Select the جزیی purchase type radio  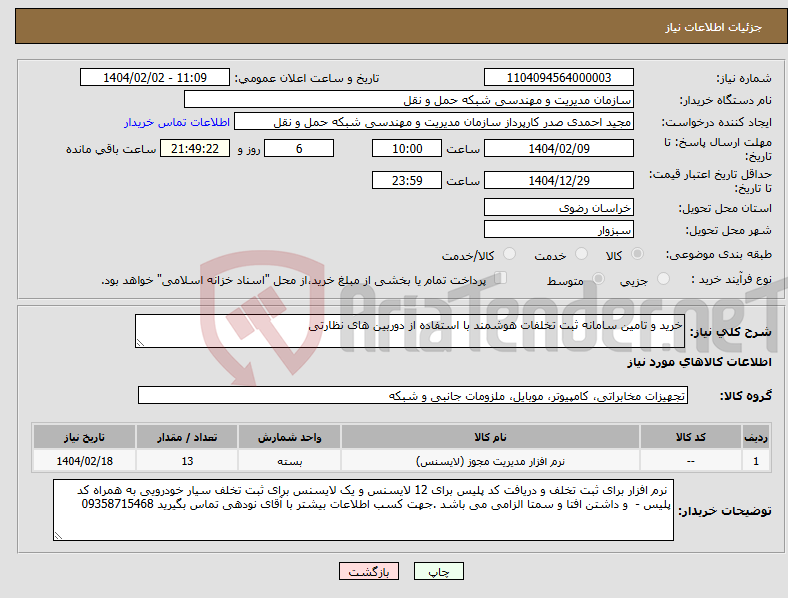663,279
